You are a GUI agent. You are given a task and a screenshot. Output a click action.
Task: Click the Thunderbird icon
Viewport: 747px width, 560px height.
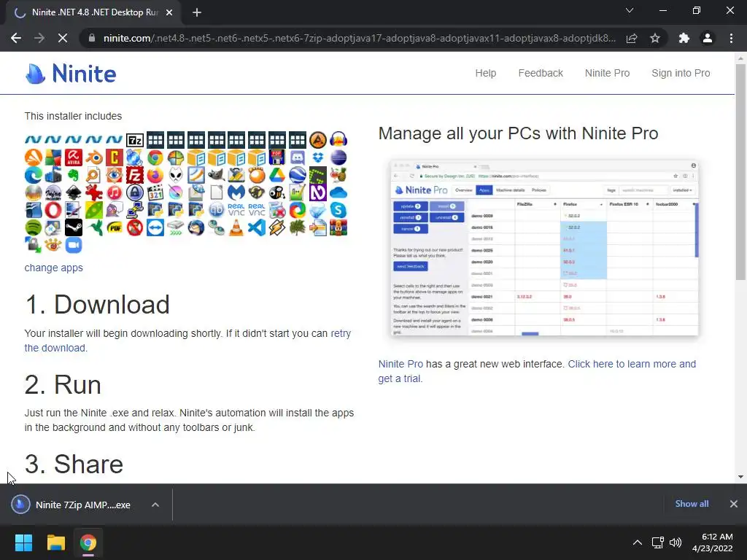point(196,227)
